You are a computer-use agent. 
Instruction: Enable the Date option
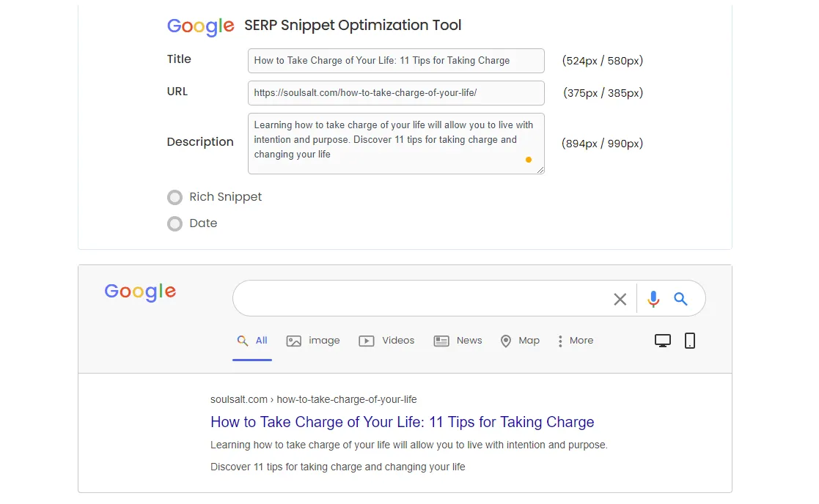(x=175, y=223)
